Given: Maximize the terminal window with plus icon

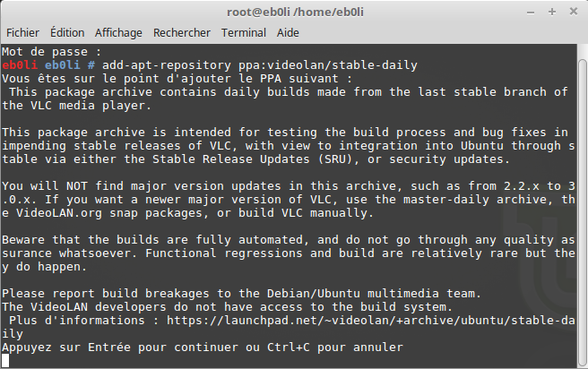Looking at the screenshot, I should coord(551,12).
